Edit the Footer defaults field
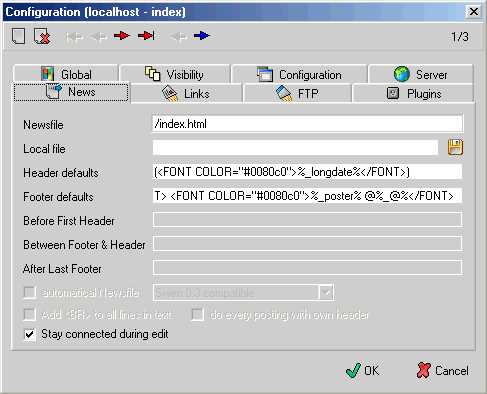Image resolution: width=487 pixels, height=394 pixels. click(x=307, y=196)
